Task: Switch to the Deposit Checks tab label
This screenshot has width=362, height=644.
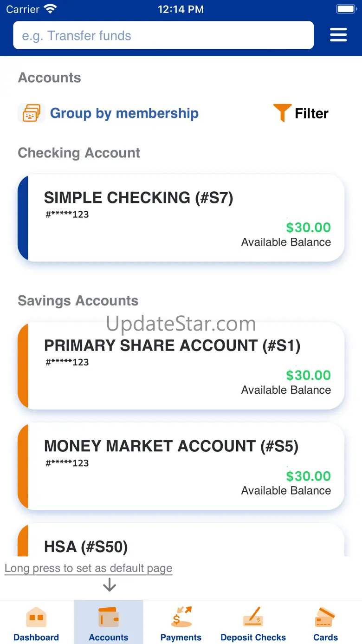Action: coord(253,637)
